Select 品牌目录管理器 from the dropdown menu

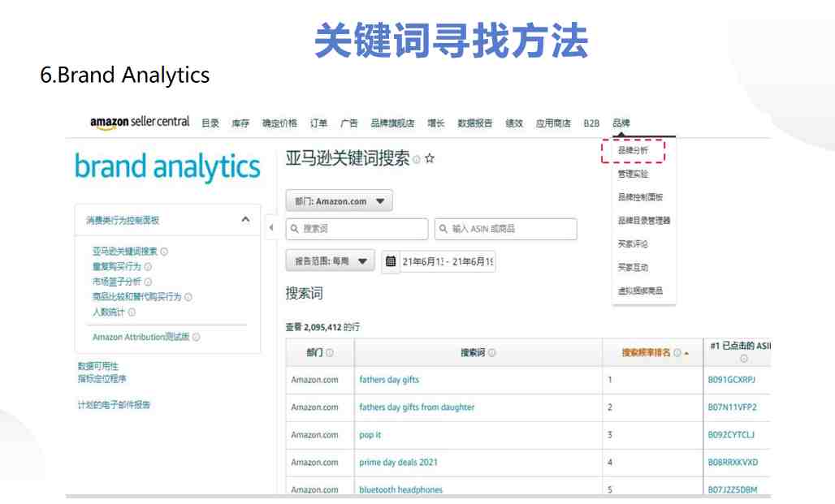point(644,221)
